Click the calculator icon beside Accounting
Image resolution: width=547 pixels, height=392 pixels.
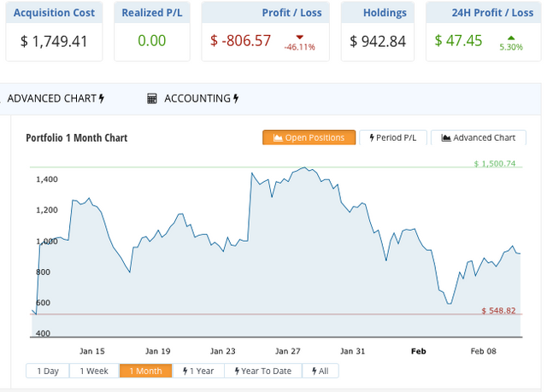(152, 99)
